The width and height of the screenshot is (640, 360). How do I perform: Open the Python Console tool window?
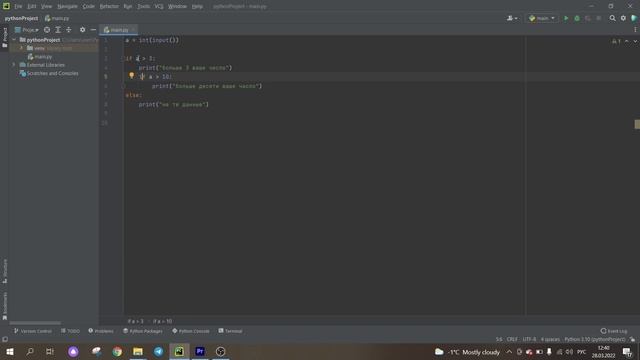pos(191,331)
